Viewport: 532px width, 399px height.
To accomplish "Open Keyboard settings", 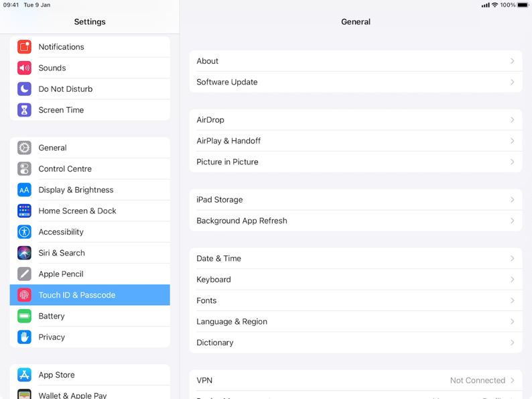I will click(x=356, y=280).
